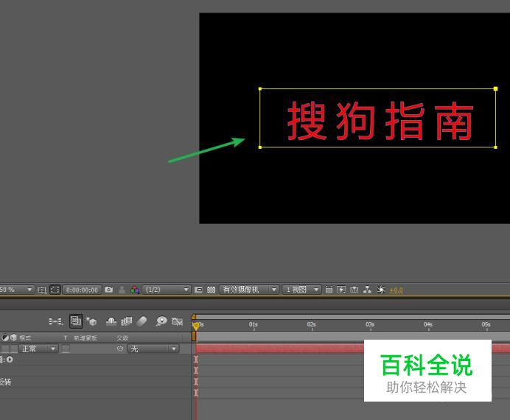The image size is (510, 420).
Task: Select the red text layer duration bar
Action: point(280,349)
